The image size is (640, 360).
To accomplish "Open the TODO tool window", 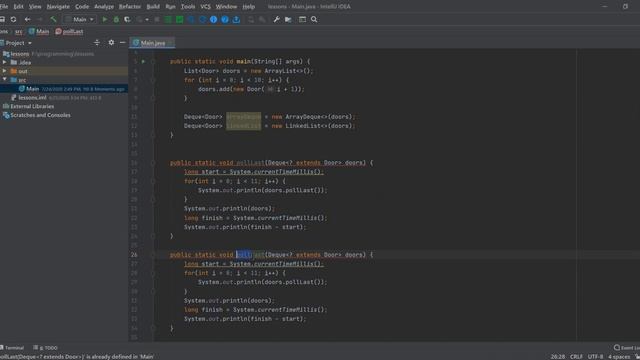I will (x=45, y=348).
